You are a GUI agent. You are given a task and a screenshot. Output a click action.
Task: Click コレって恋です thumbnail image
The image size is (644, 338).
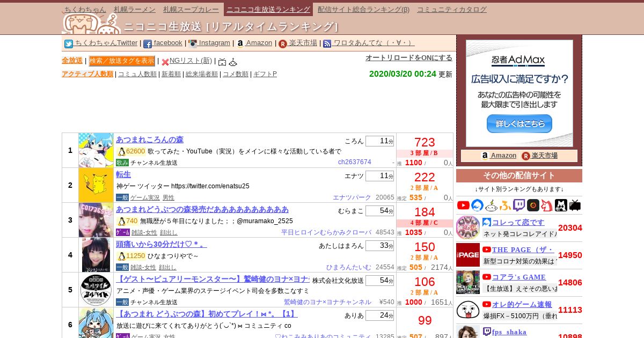[x=468, y=227]
